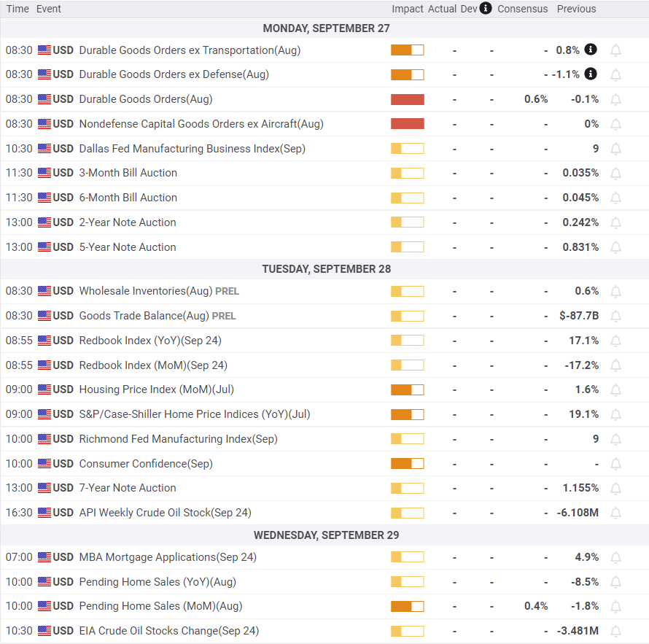Toggle notification bell for 7-Year Note Auction

tap(615, 488)
